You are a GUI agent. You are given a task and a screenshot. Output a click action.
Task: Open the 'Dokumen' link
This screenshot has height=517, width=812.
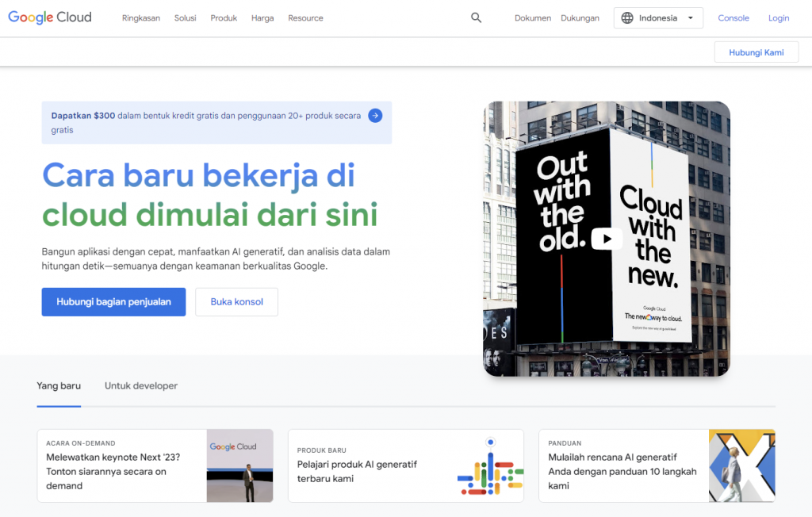532,17
